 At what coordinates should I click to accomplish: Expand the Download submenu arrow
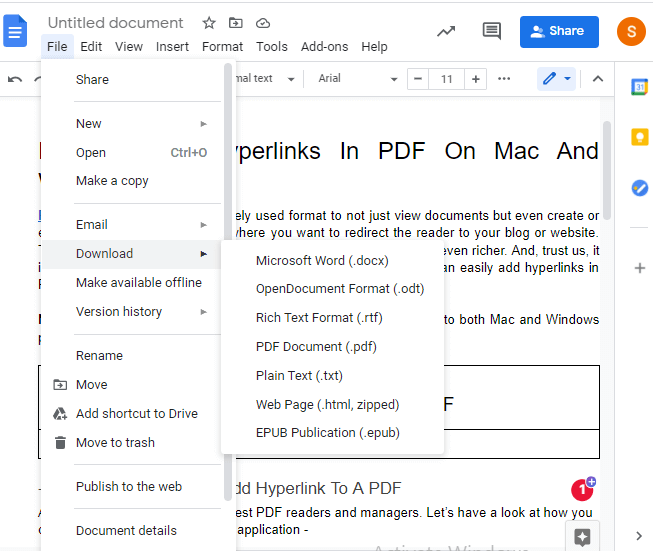tap(203, 254)
